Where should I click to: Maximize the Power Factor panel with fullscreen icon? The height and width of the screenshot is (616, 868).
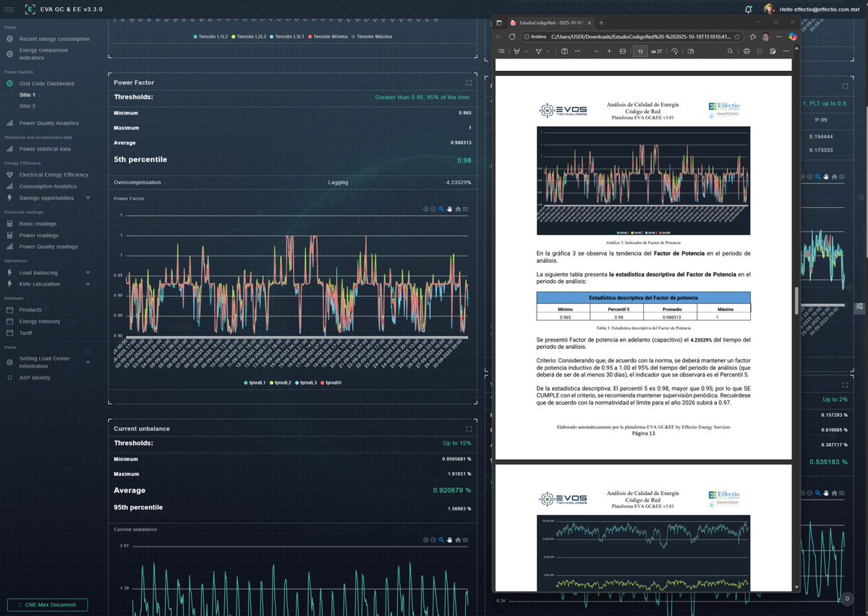point(469,83)
